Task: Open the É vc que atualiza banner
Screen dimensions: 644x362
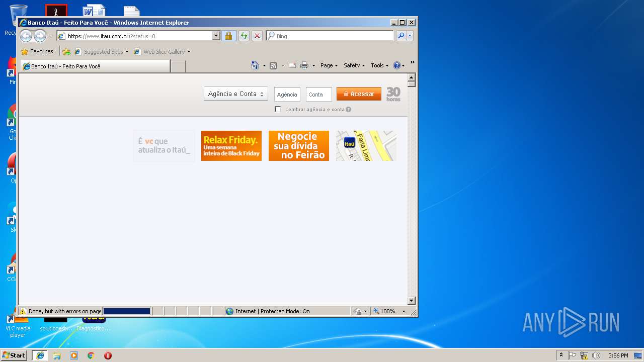Action: pos(164,146)
